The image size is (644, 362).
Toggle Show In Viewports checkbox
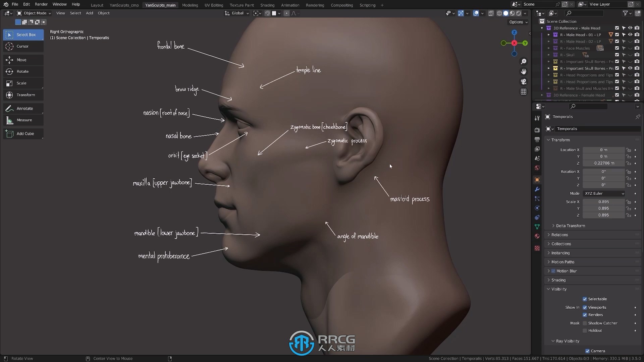click(x=585, y=307)
